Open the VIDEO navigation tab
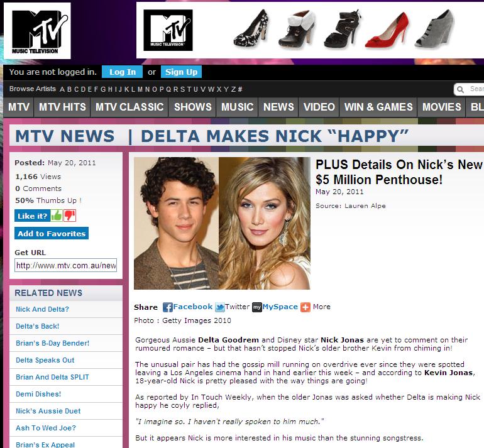 pyautogui.click(x=319, y=107)
